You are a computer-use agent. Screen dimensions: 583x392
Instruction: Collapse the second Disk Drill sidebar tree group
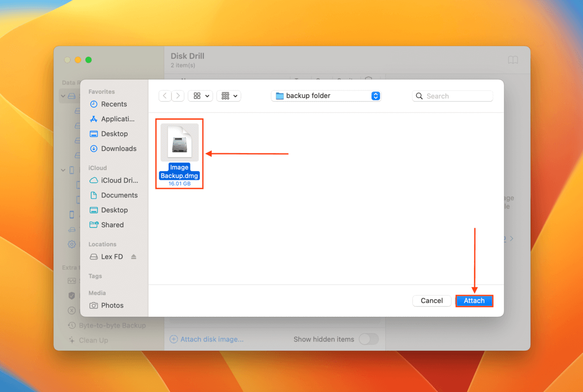(63, 170)
